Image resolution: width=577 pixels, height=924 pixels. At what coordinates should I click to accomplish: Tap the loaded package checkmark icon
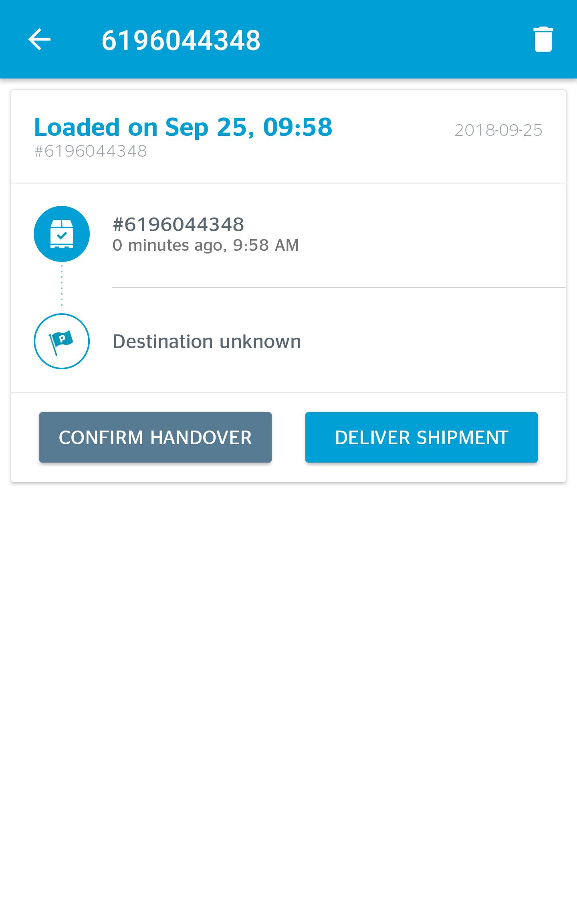tap(62, 234)
